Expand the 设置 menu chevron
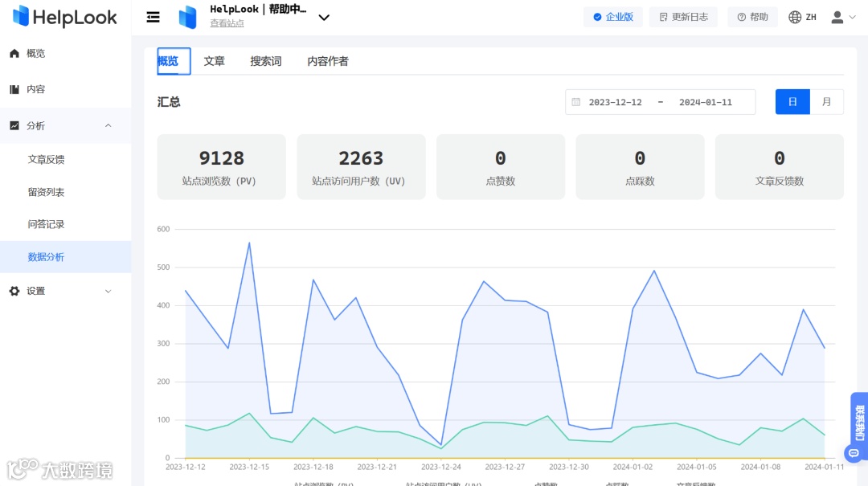The width and height of the screenshot is (868, 486). click(108, 291)
